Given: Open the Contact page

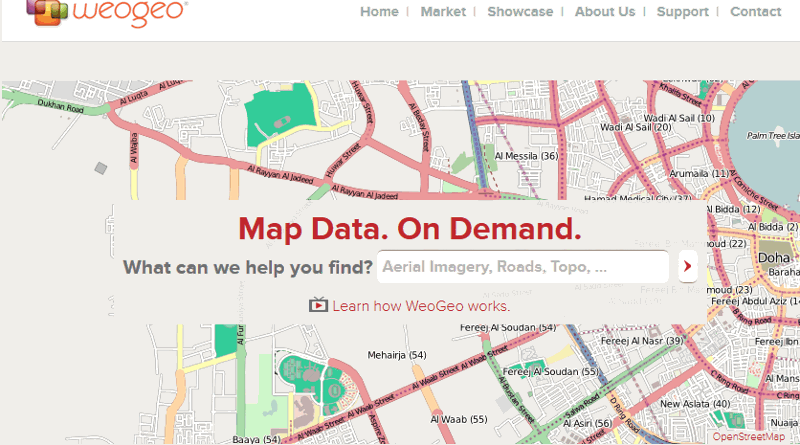Looking at the screenshot, I should pyautogui.click(x=756, y=12).
